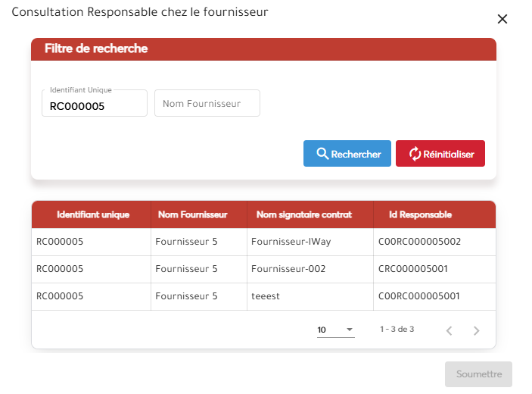Sort by Nom signataire contrat column header
532x394 pixels.
pyautogui.click(x=304, y=214)
